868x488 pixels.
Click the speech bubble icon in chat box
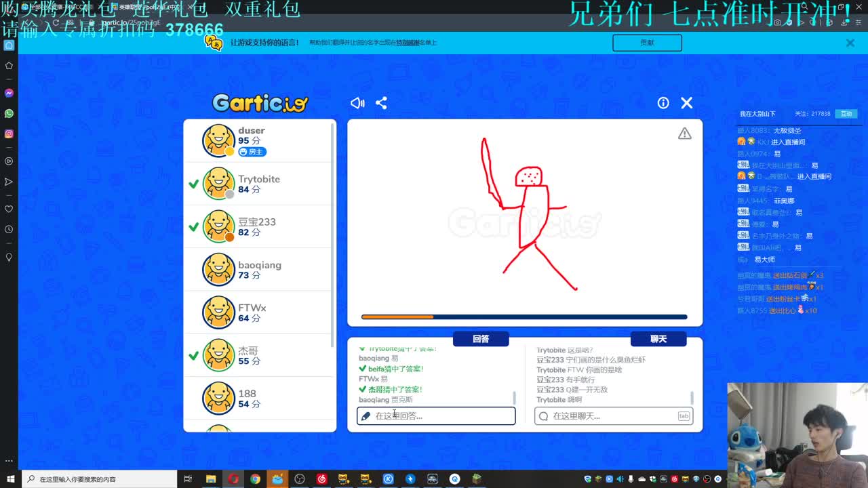pyautogui.click(x=544, y=416)
